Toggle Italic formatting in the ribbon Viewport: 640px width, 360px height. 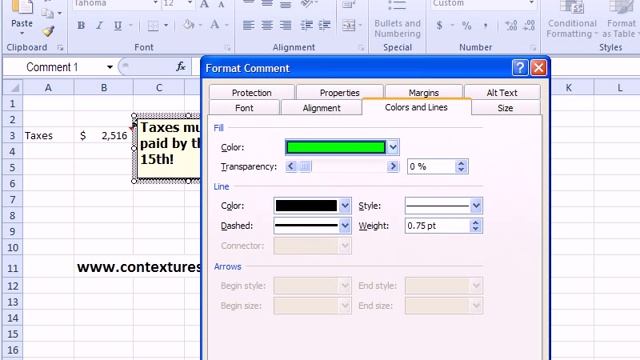click(99, 26)
